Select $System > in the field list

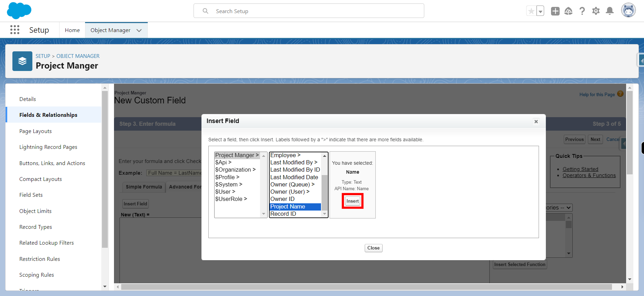(x=238, y=184)
